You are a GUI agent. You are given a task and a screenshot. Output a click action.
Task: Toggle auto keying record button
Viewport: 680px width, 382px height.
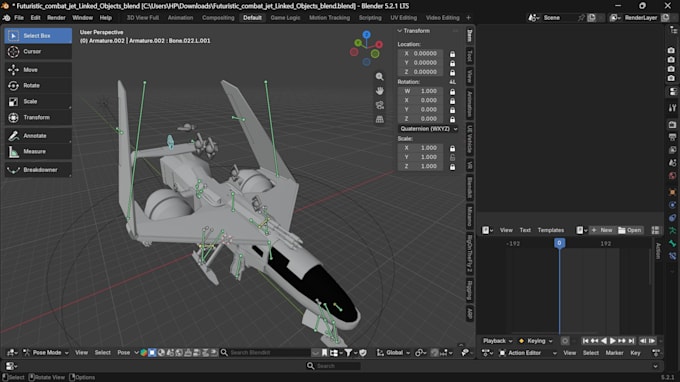pos(565,341)
